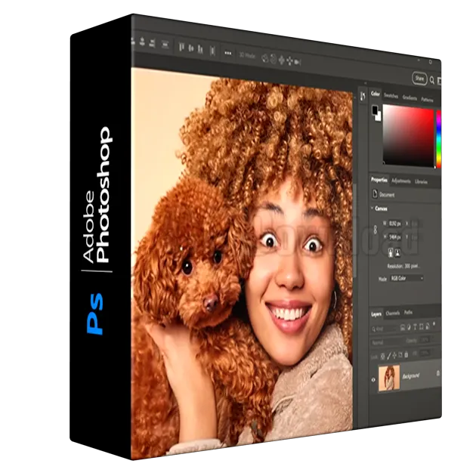
Task: Click the canvas Y position field
Action: click(x=415, y=236)
